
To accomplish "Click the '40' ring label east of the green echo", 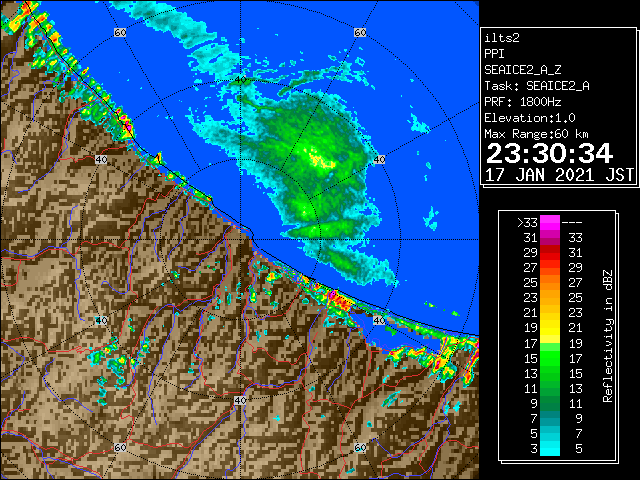I will [x=379, y=159].
